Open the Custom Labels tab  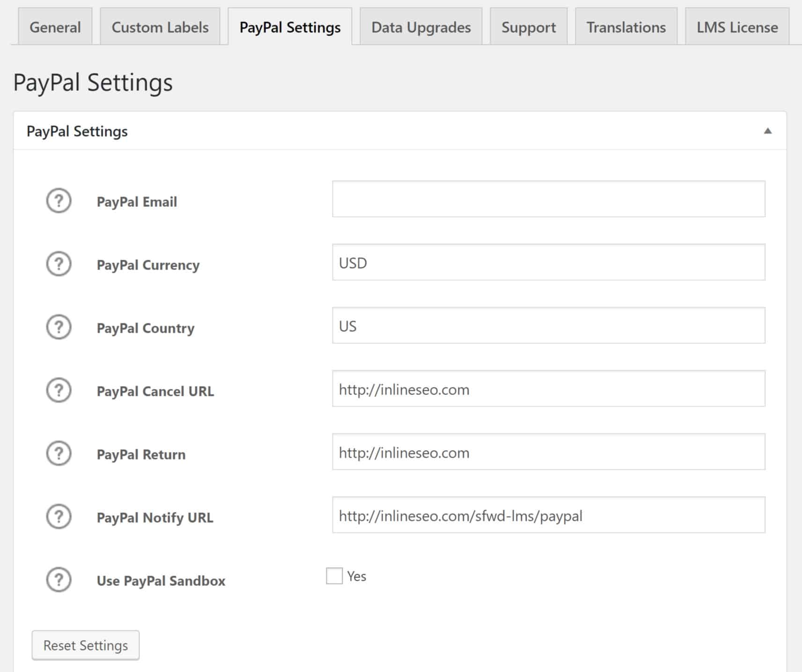160,27
